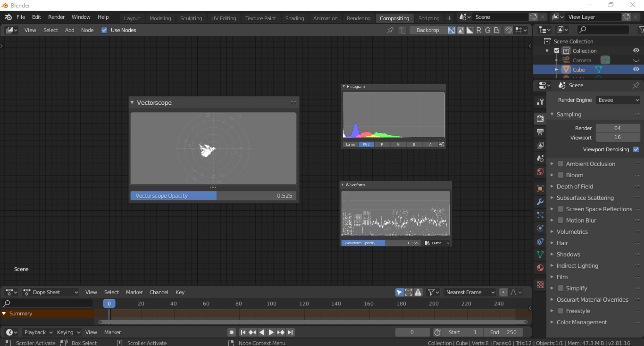Jump to the parent node tree
644x346 pixels.
[x=402, y=30]
